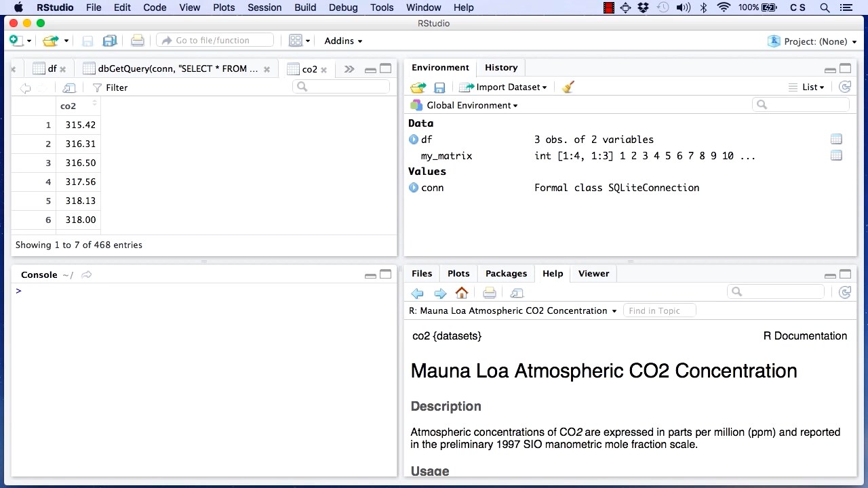Refresh the Help pane
The height and width of the screenshot is (488, 868).
tap(844, 292)
